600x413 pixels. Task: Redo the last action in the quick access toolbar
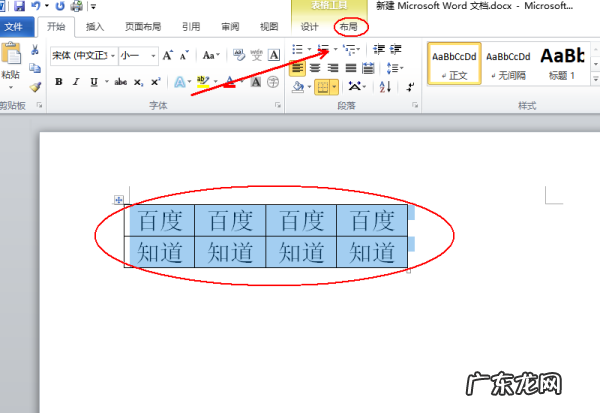pos(60,6)
